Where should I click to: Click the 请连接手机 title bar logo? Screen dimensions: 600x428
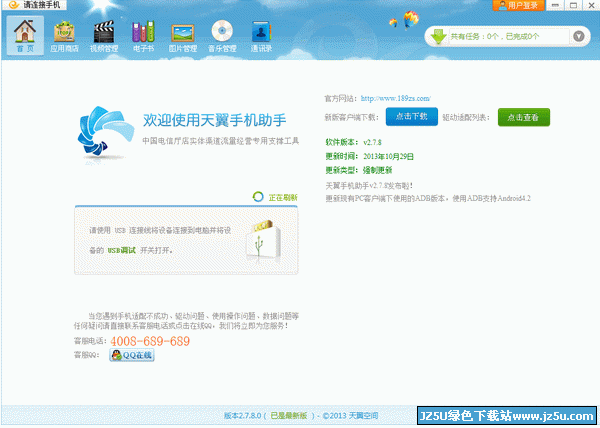[14, 5]
